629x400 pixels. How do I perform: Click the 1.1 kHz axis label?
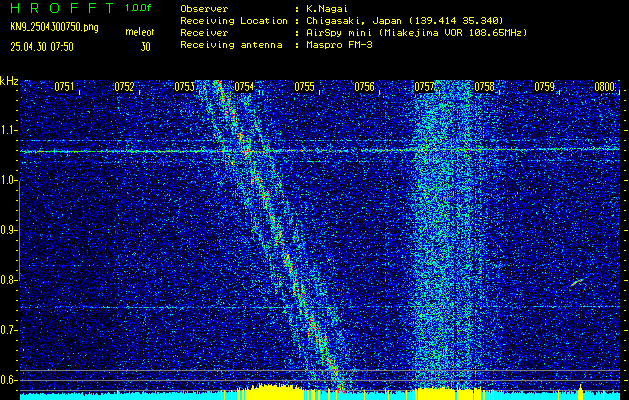(x=8, y=130)
